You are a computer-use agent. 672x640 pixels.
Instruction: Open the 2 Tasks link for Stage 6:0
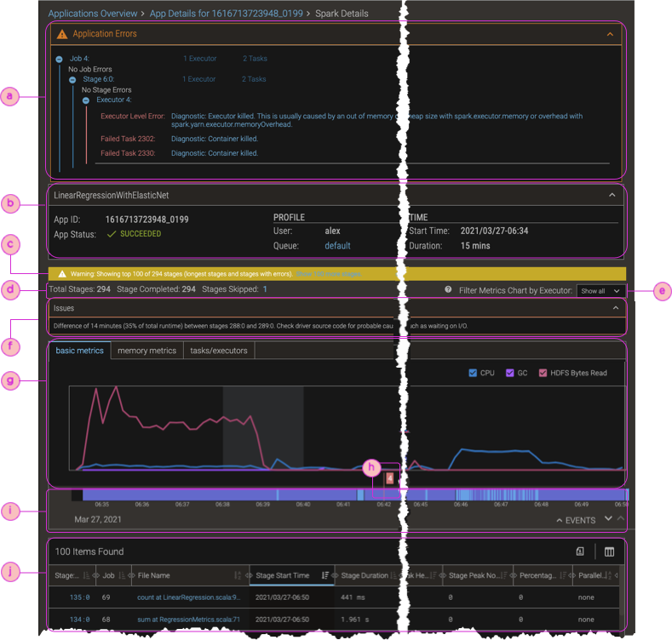254,79
